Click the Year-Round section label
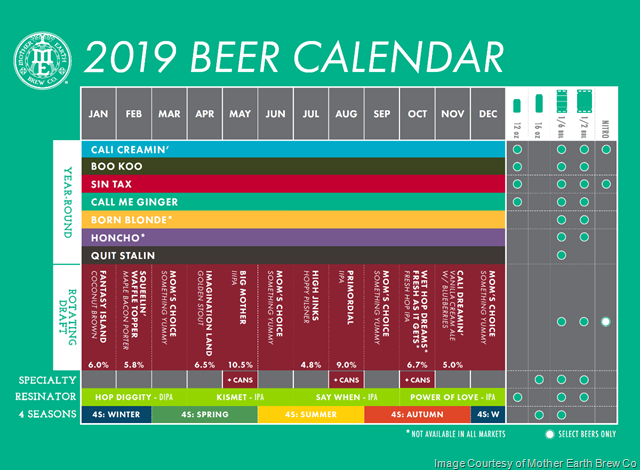The width and height of the screenshot is (640, 470). point(67,202)
